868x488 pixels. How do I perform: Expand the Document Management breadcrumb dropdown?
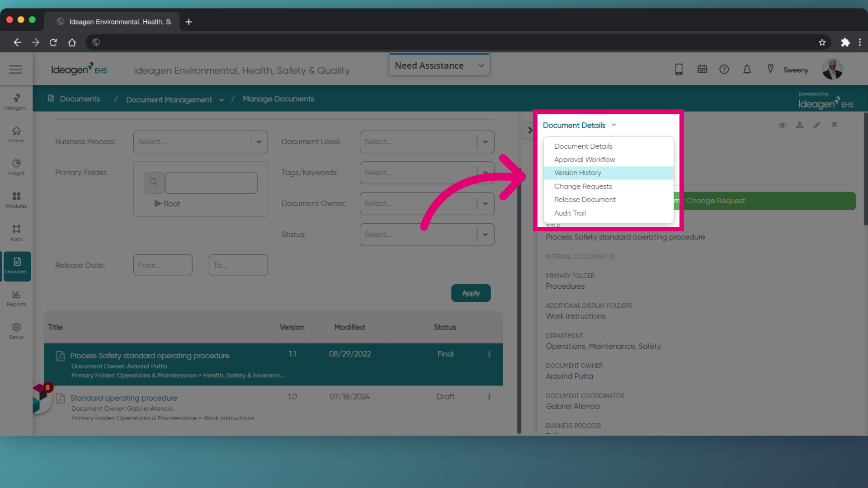pos(222,100)
